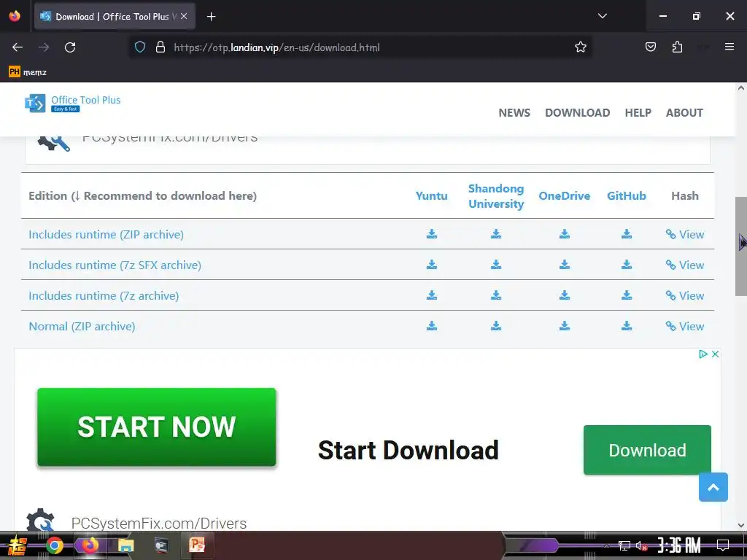This screenshot has width=747, height=560.
Task: Click the muted volume tray icon
Action: click(x=641, y=545)
